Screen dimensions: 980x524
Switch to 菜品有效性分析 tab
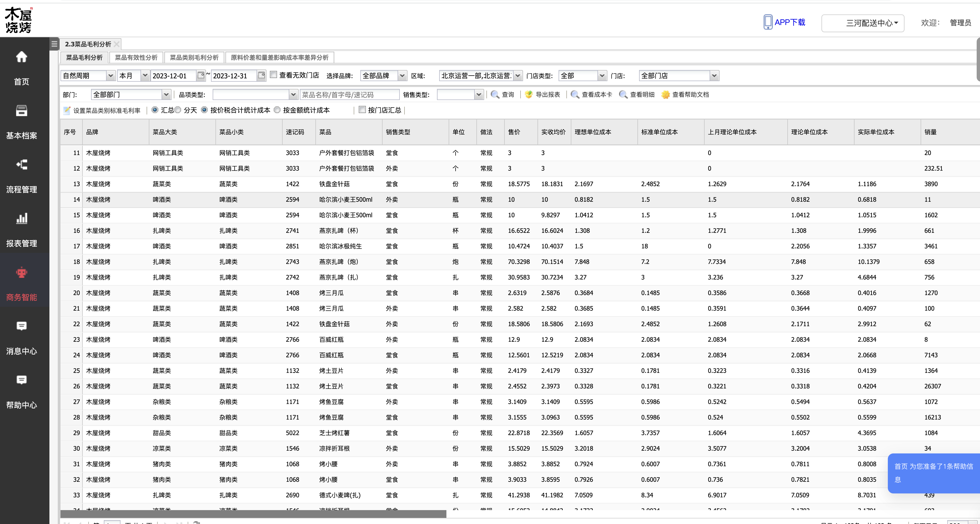click(136, 58)
